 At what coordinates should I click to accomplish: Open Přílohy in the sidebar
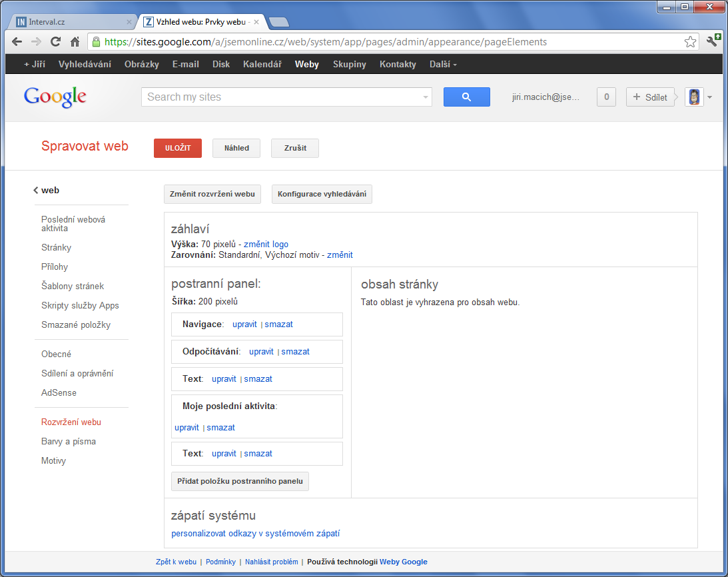pyautogui.click(x=55, y=267)
